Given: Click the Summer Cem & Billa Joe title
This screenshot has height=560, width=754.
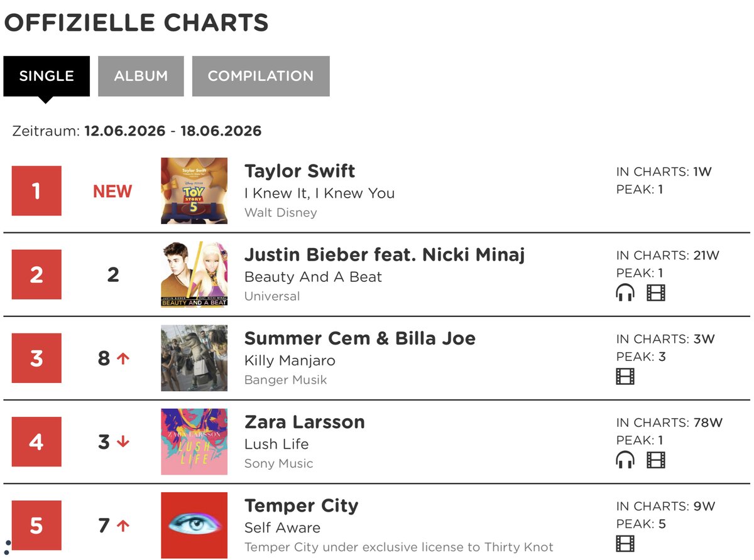Looking at the screenshot, I should click(360, 338).
